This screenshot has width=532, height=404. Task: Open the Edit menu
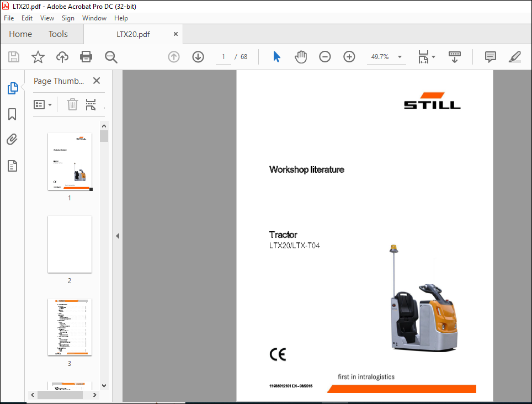click(27, 18)
